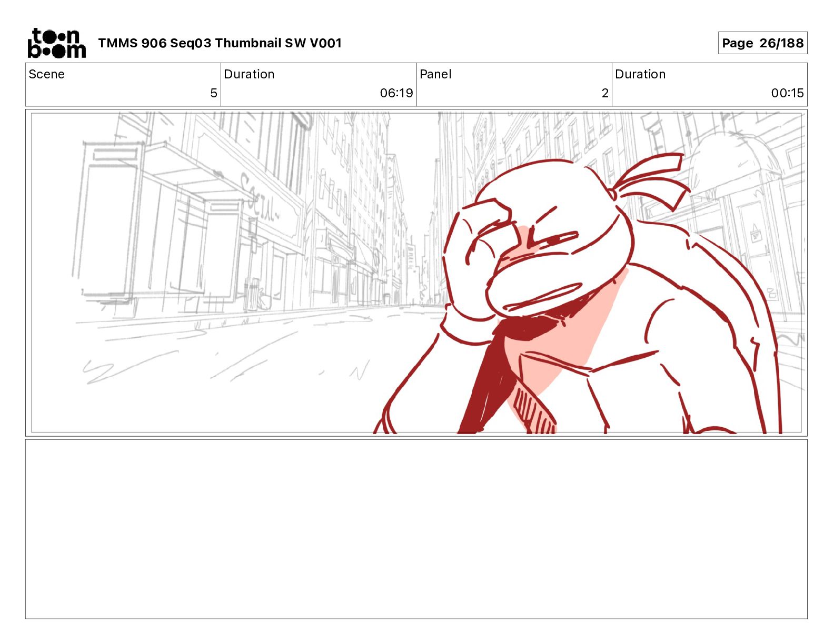Screen dimensions: 834x644
Task: Click the empty notes box below the panel
Action: (x=416, y=529)
